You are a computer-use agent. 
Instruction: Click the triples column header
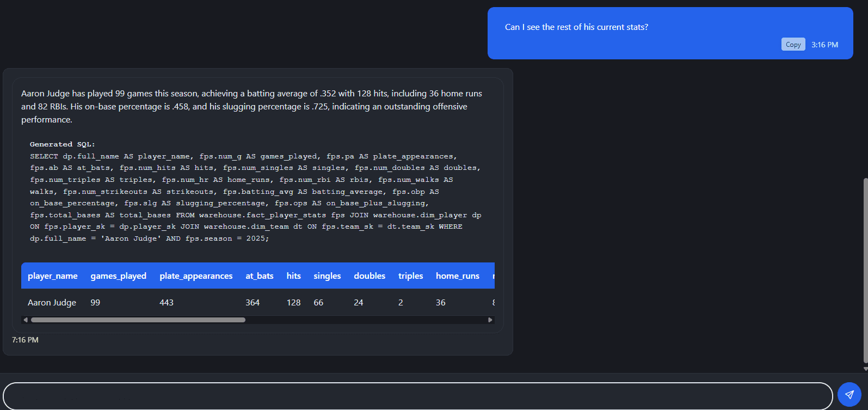(x=410, y=276)
